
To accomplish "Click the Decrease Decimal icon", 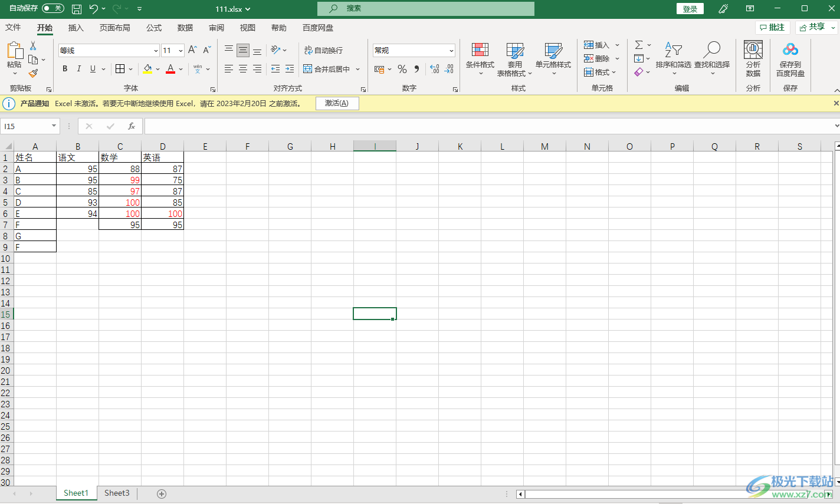I will click(x=449, y=69).
